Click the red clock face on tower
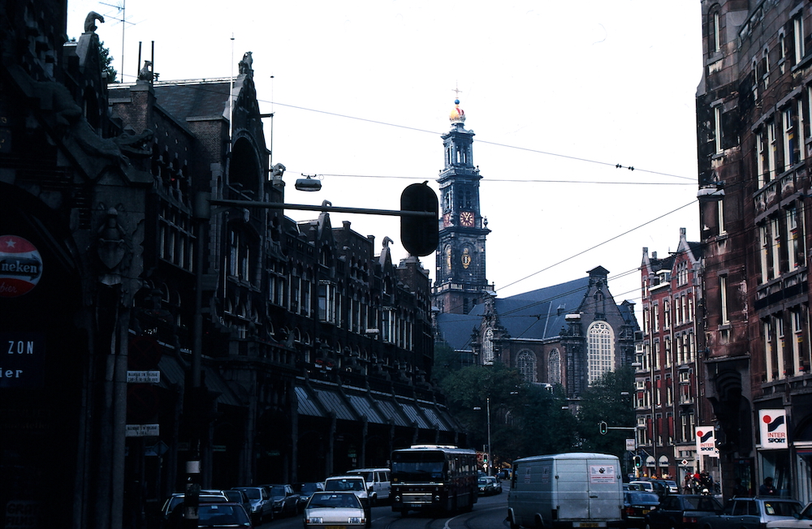This screenshot has width=812, height=529. click(x=467, y=219)
